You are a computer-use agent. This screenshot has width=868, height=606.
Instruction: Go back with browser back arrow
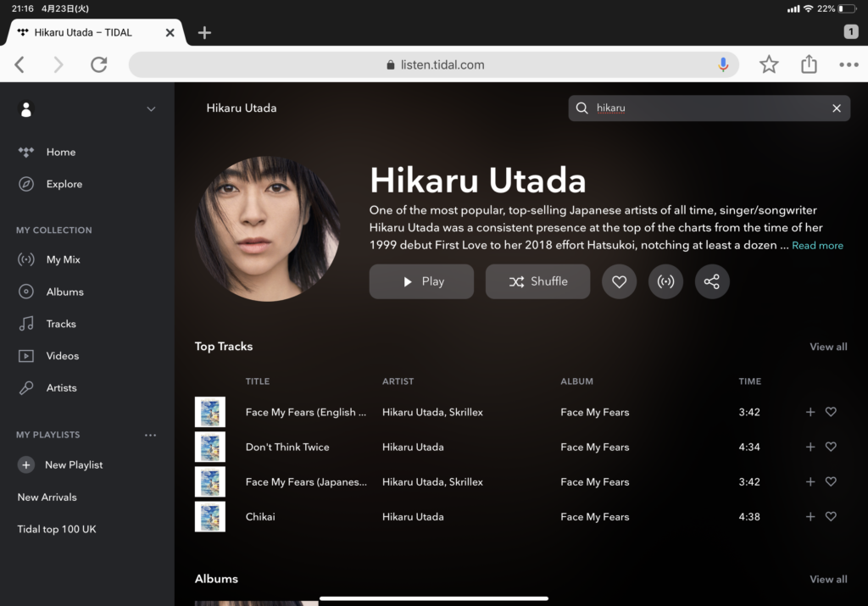pos(19,64)
